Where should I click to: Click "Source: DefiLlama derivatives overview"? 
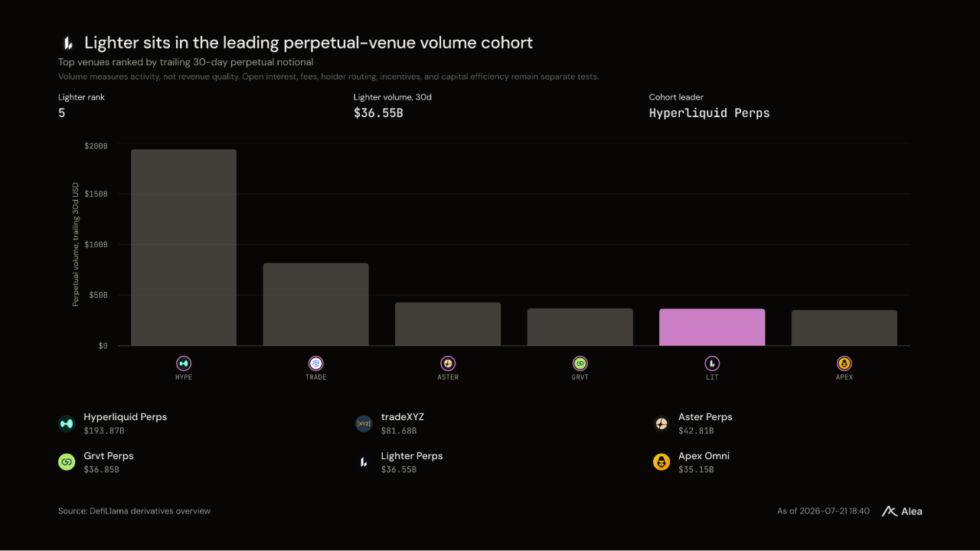tap(134, 511)
